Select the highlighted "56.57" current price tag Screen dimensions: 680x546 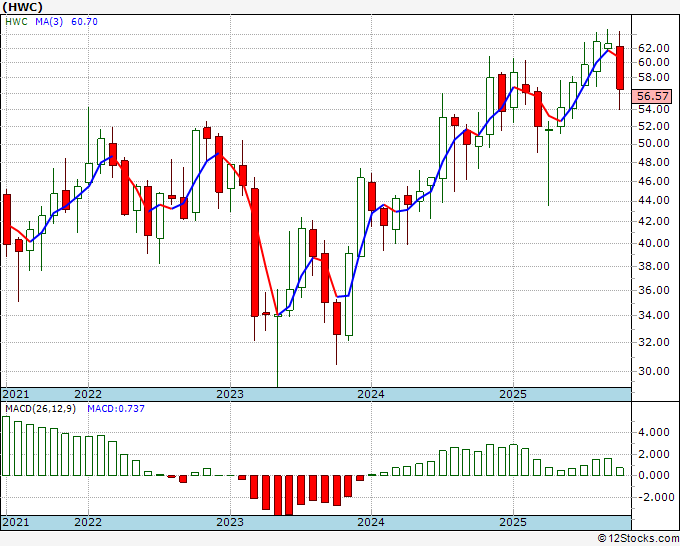click(652, 96)
